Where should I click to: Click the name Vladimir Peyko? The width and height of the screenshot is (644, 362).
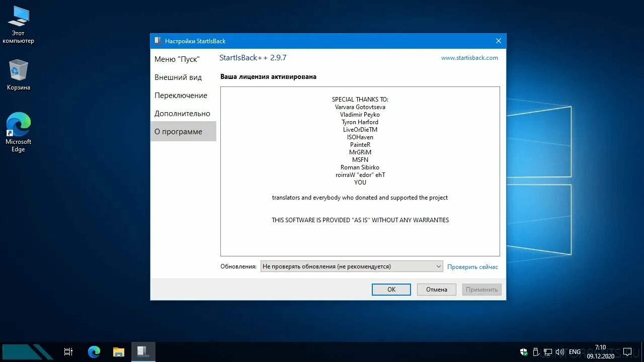[360, 115]
